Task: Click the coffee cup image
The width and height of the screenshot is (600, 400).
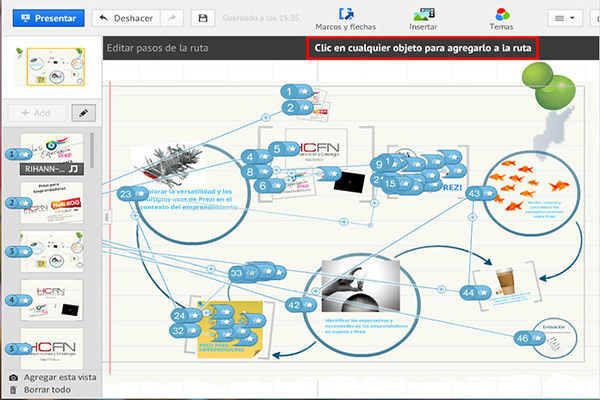Action: [505, 281]
